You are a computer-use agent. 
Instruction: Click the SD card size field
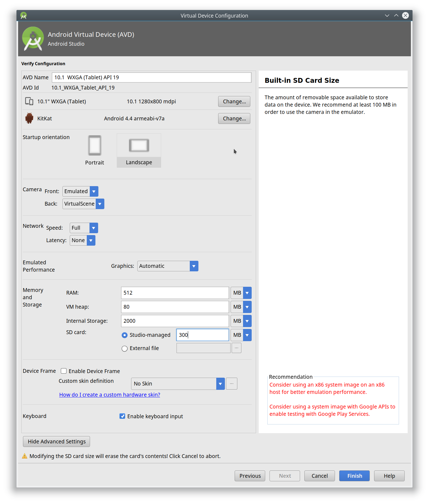[x=203, y=335]
